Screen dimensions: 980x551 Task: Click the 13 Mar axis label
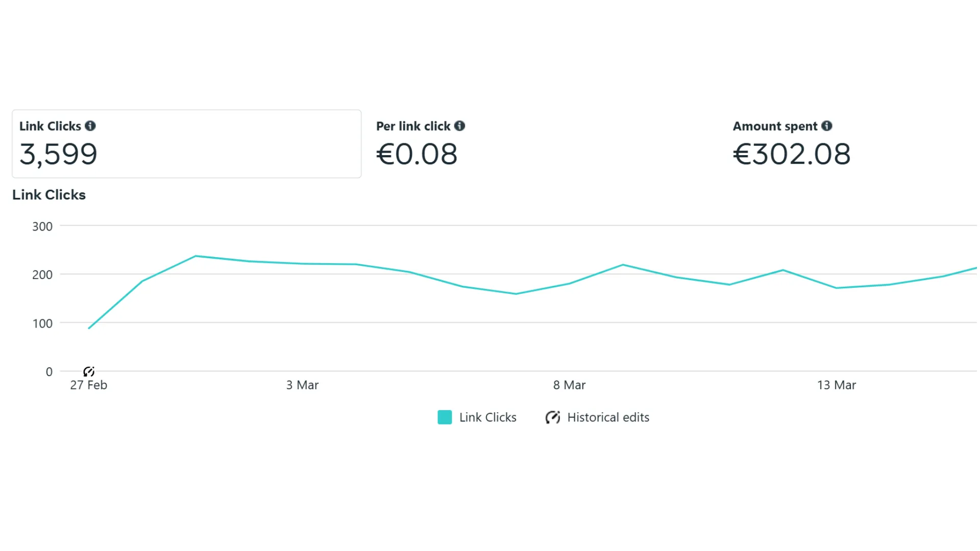[836, 385]
